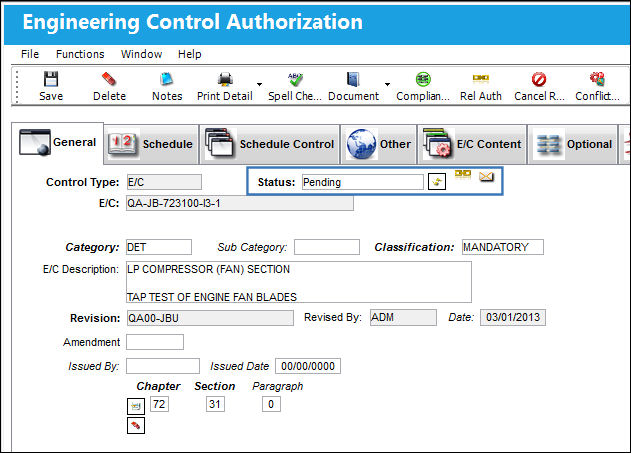Screen dimensions: 631x453
Task: Click the Cancel R... toolbar icon
Action: [x=539, y=79]
